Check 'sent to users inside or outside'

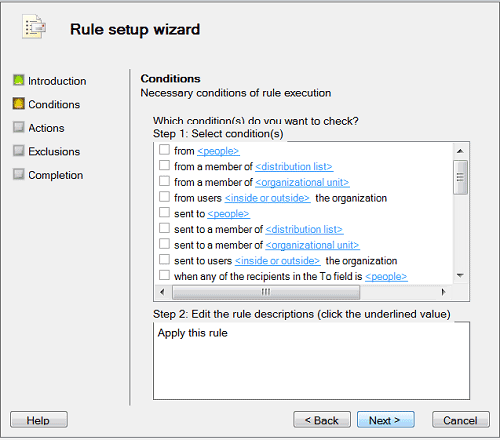click(164, 259)
